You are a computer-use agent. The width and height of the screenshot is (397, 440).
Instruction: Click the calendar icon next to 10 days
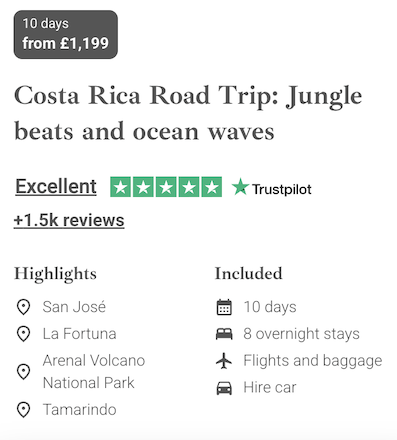224,307
